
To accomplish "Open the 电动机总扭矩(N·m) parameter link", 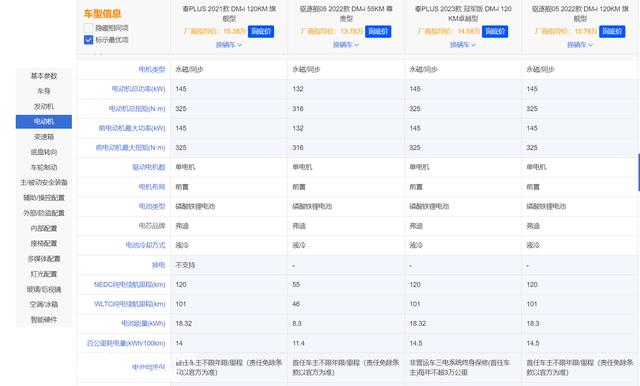I will point(137,109).
